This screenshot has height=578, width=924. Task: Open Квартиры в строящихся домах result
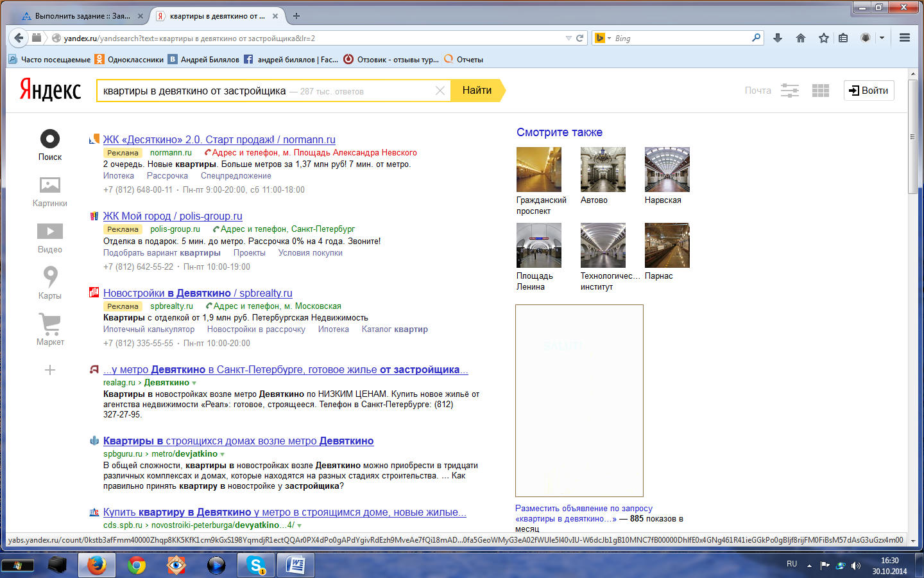pos(238,441)
